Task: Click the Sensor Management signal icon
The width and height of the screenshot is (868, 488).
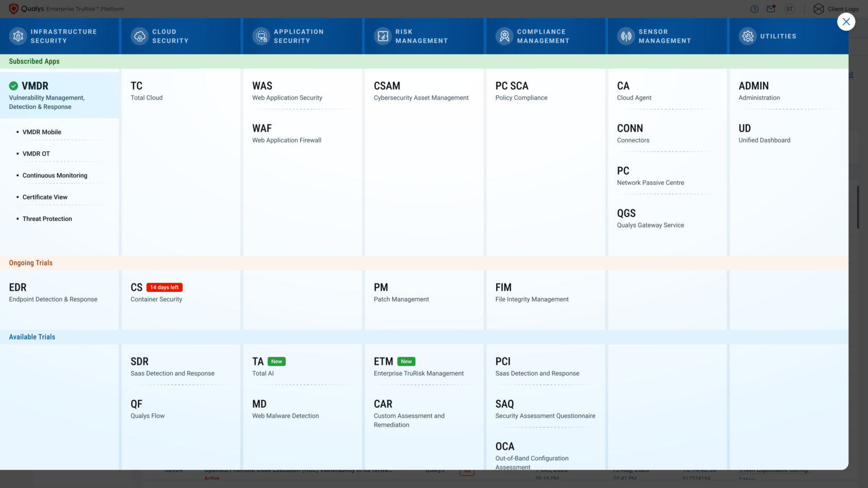Action: pyautogui.click(x=626, y=36)
